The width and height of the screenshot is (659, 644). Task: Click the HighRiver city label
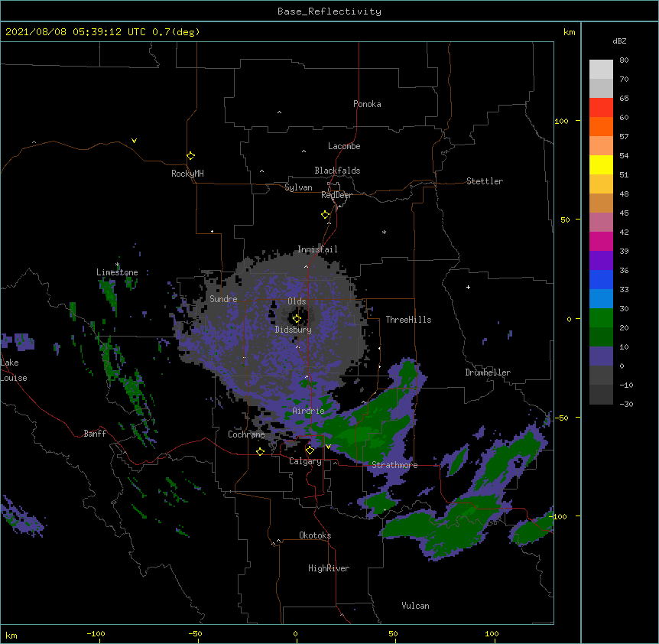(328, 568)
